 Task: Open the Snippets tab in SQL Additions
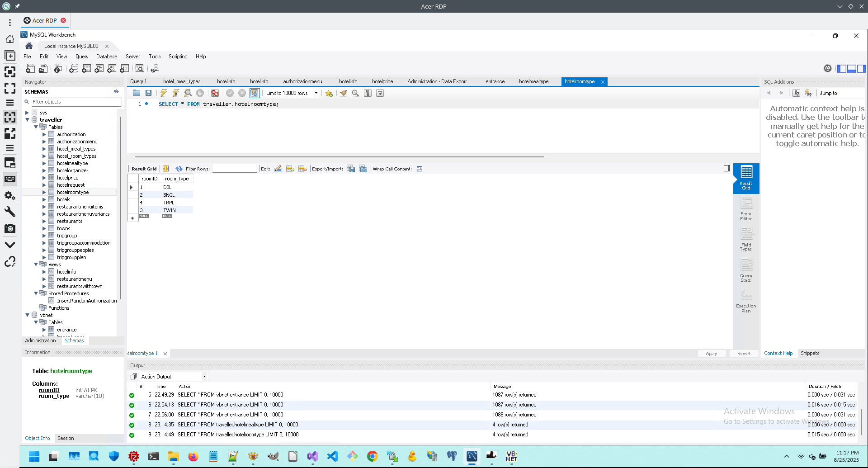(810, 353)
